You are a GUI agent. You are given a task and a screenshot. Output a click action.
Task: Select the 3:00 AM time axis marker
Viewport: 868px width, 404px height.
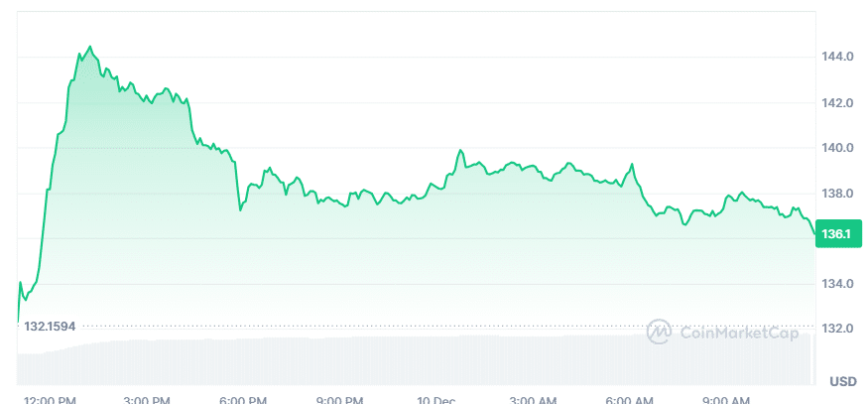click(x=532, y=400)
